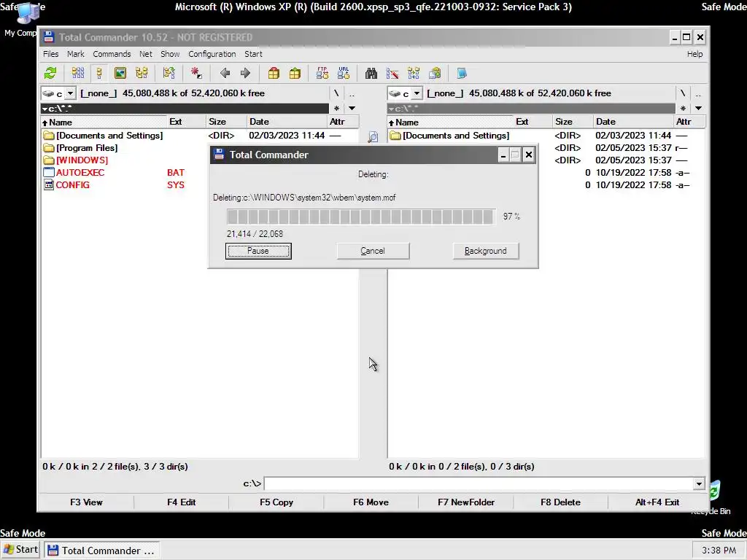
Task: Open the Mark menu
Action: pos(75,54)
